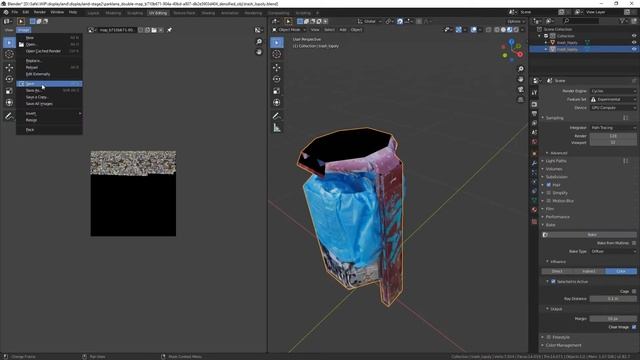Select the scale tool in the UV editor toolbar

(x=9, y=91)
